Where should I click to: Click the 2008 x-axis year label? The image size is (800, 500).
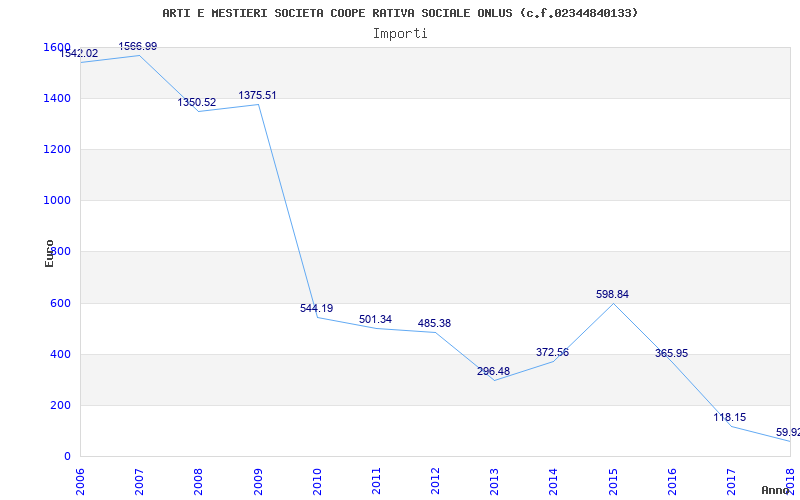tap(198, 482)
